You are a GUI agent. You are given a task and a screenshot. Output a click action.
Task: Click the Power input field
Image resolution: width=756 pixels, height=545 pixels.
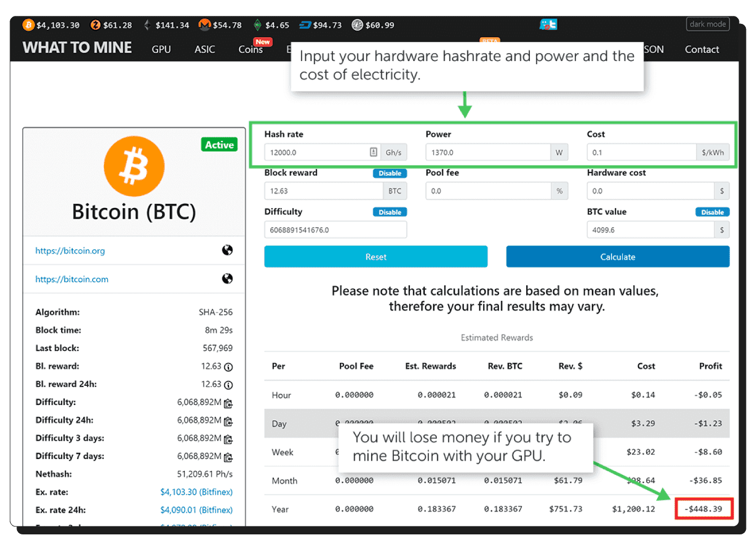[488, 152]
